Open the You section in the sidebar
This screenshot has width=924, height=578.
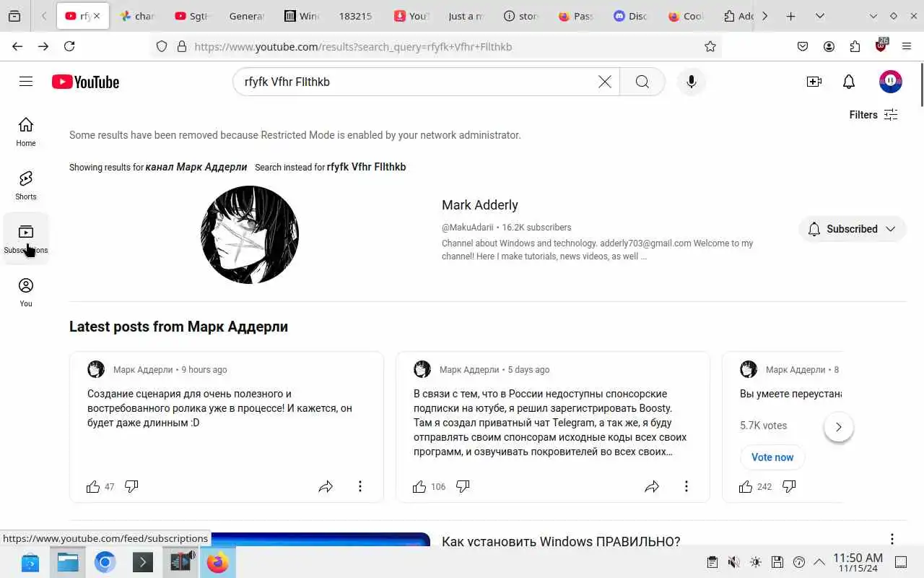click(26, 293)
